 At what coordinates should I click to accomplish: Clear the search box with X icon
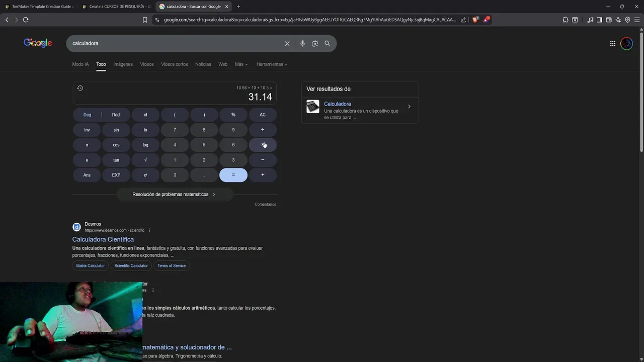287,44
